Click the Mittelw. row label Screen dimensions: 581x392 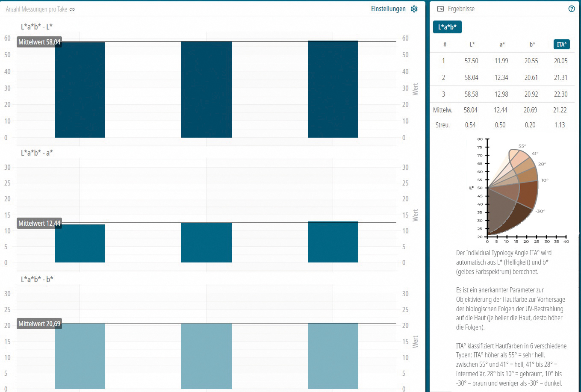click(x=442, y=110)
